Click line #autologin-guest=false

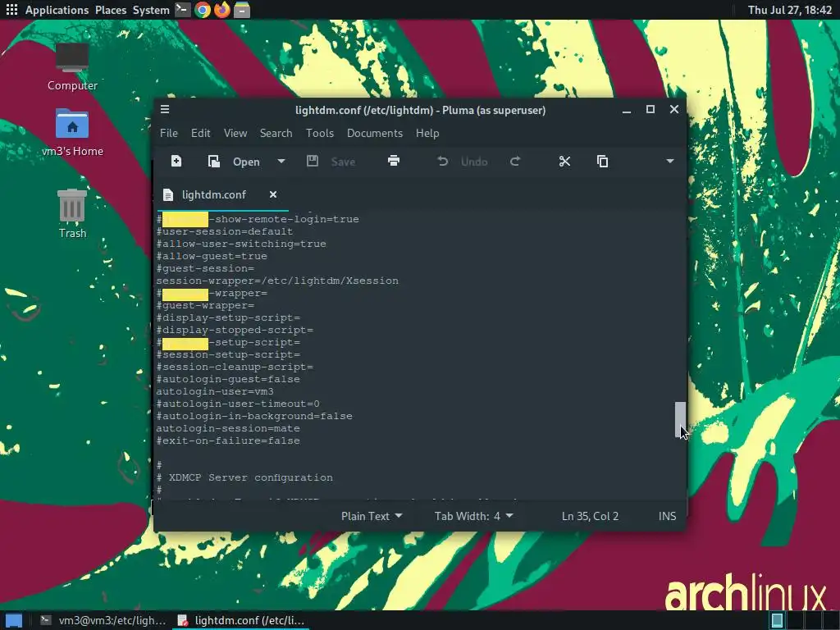tap(228, 379)
